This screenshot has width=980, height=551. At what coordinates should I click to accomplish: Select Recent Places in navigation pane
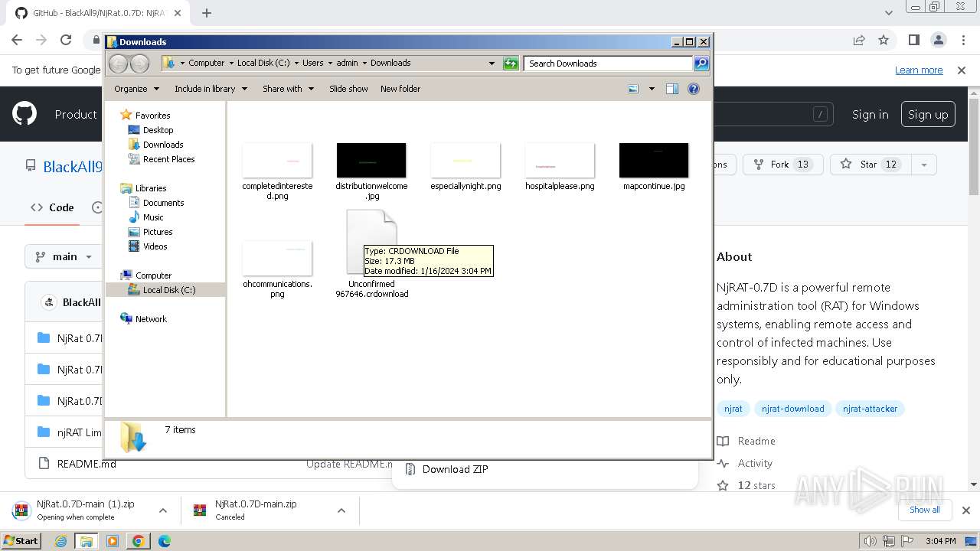168,159
